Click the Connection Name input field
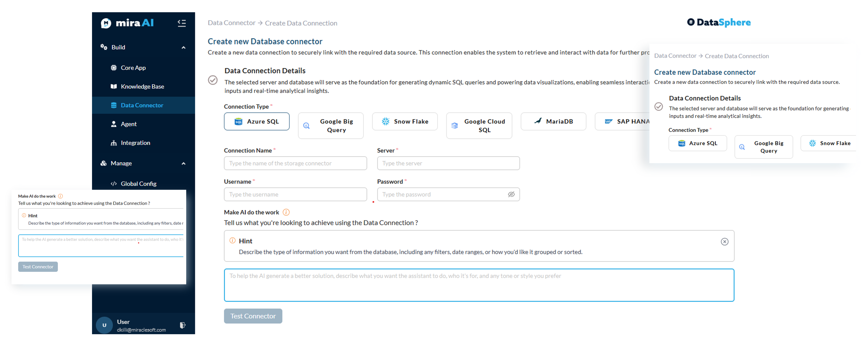 pos(295,163)
